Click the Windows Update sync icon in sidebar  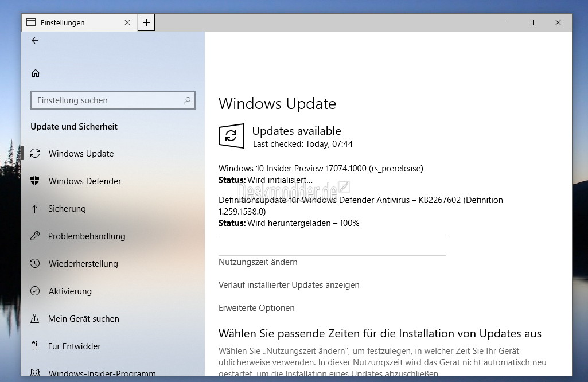coord(36,154)
